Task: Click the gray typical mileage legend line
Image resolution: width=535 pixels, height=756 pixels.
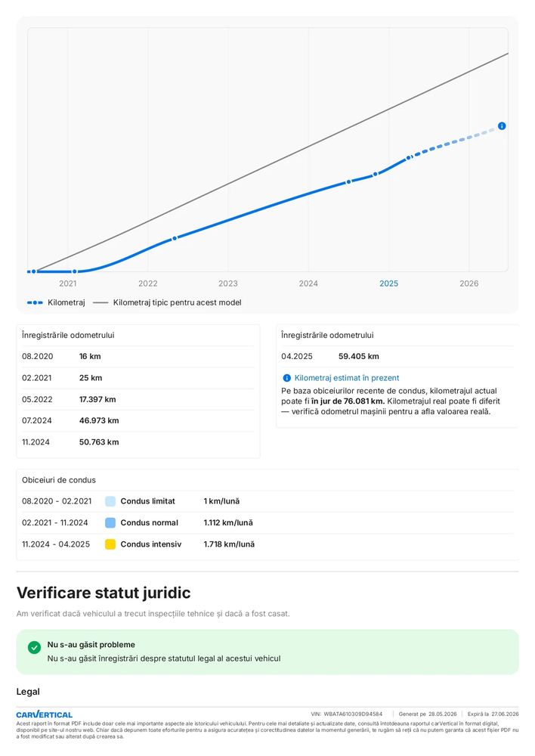Action: (x=101, y=302)
